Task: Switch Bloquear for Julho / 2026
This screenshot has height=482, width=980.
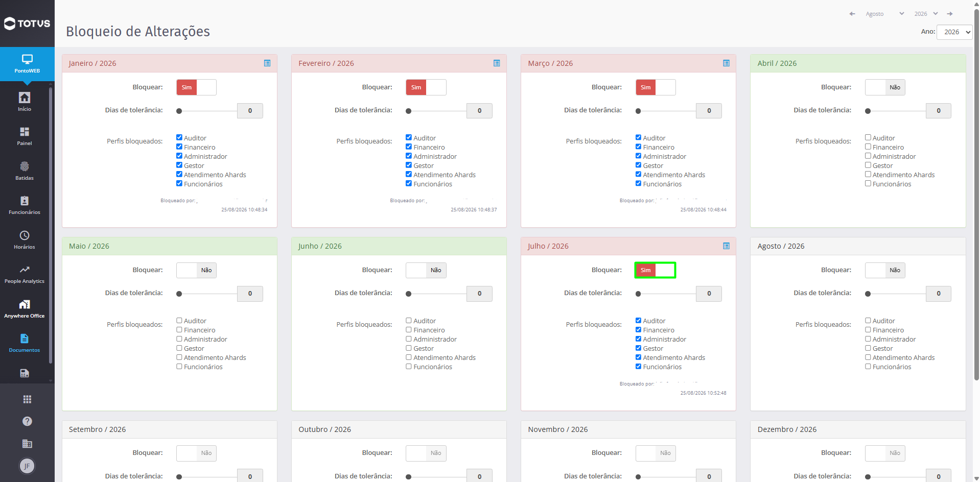Action: click(656, 270)
